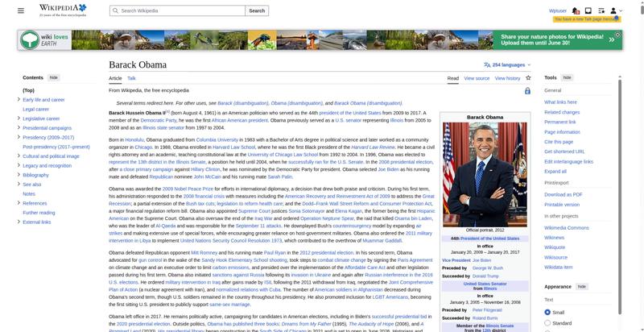Click the Wikipedia logo
644x332 pixels.
click(x=63, y=10)
